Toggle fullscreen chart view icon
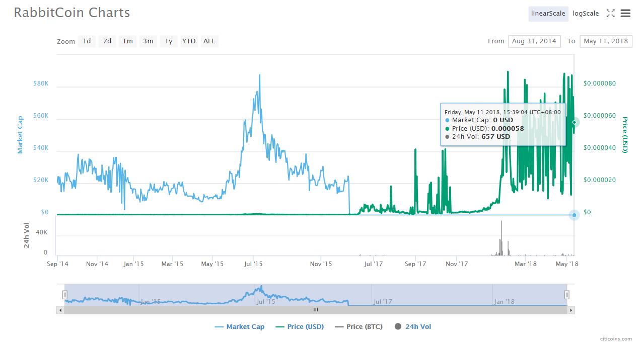 (610, 14)
